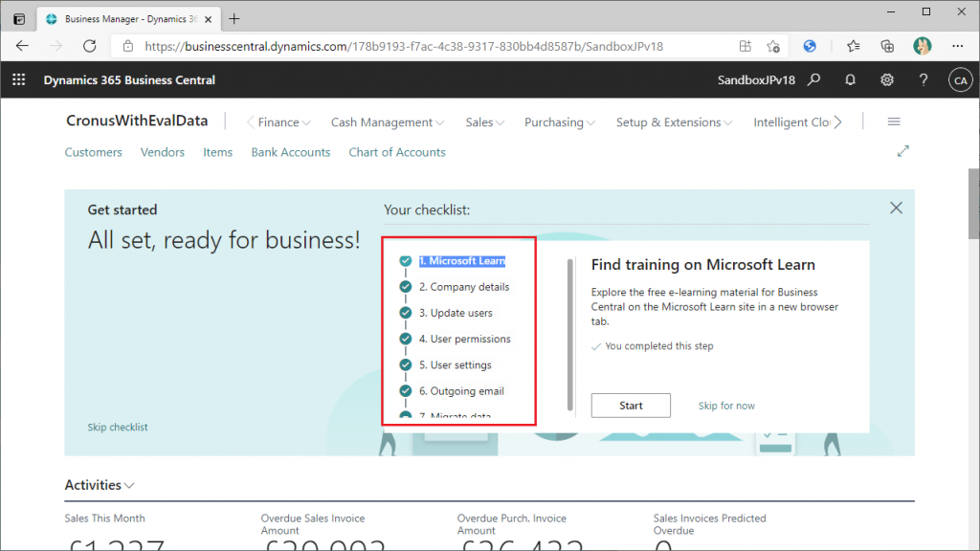Add this page to favorites star icon

tap(773, 46)
